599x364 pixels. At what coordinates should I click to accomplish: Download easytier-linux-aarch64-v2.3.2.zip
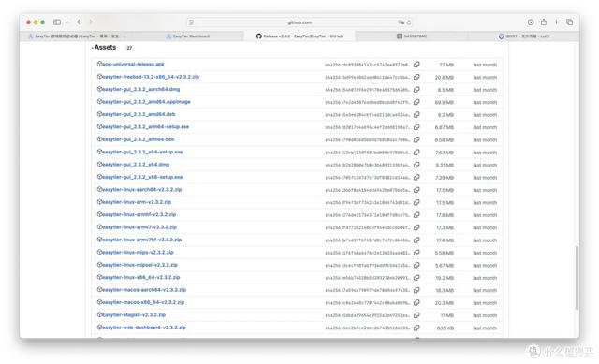pos(141,189)
